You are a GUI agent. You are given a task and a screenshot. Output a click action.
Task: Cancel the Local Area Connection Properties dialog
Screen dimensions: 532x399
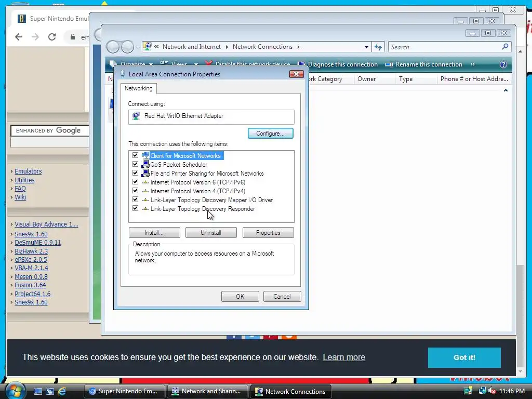click(282, 297)
